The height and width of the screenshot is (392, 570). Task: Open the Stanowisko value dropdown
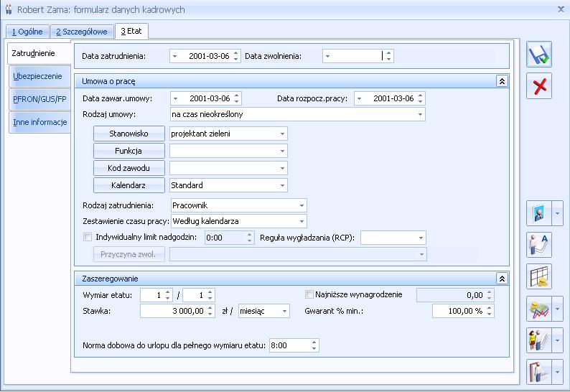coord(282,134)
